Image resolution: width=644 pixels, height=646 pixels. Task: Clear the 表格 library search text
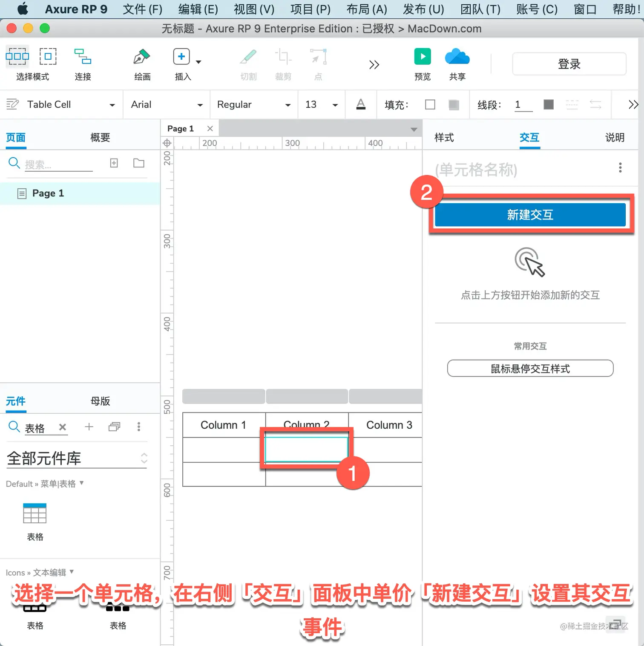point(63,427)
